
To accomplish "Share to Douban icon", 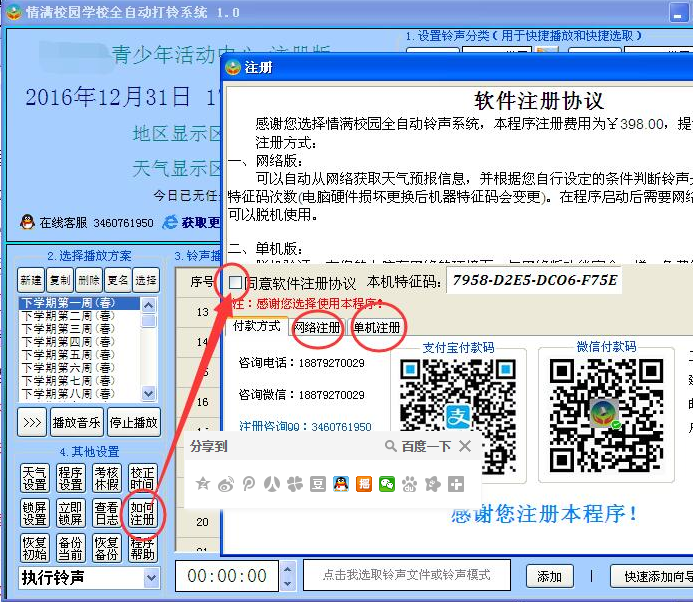I will tap(318, 484).
